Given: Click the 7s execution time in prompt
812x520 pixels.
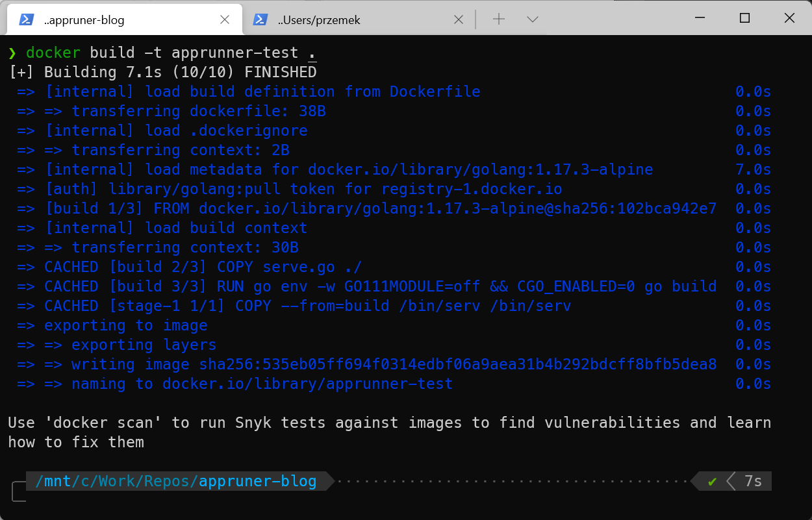Looking at the screenshot, I should [x=753, y=482].
